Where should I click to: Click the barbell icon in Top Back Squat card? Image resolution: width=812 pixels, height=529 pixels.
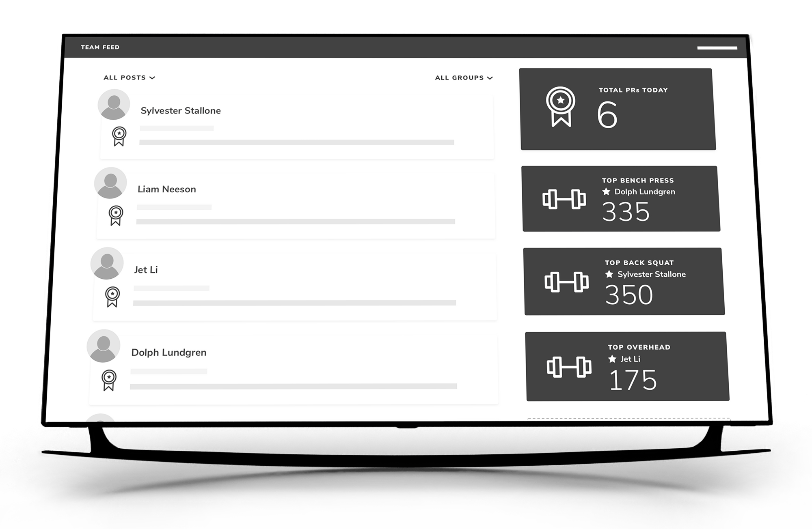566,282
